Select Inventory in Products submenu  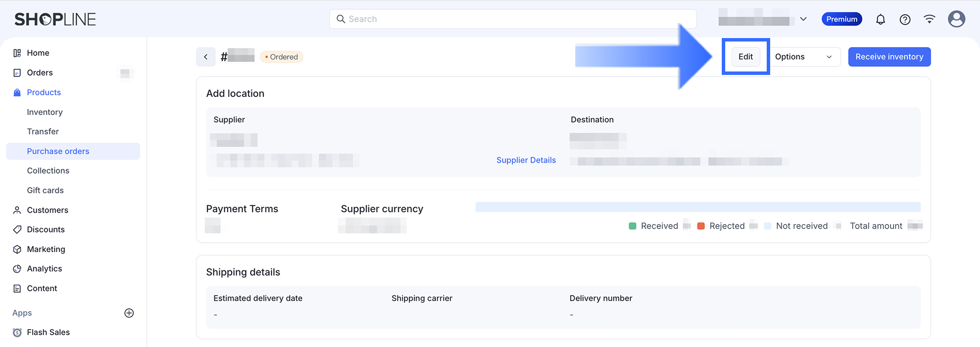click(45, 112)
